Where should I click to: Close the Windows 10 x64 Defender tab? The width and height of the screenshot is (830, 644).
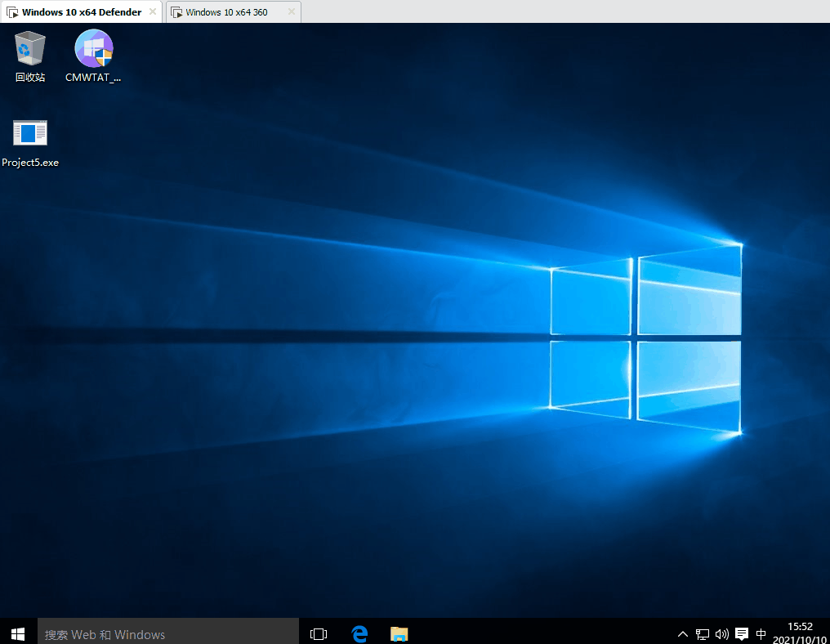point(153,11)
